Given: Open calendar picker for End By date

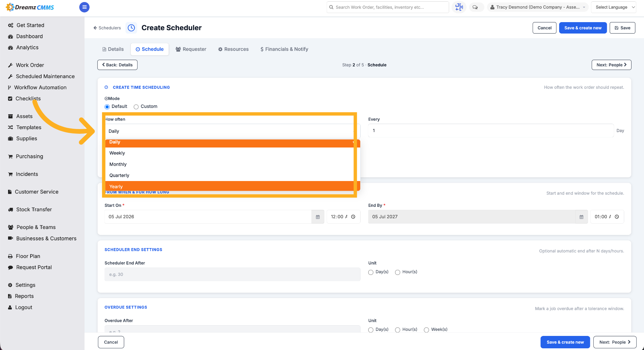Looking at the screenshot, I should coord(581,217).
